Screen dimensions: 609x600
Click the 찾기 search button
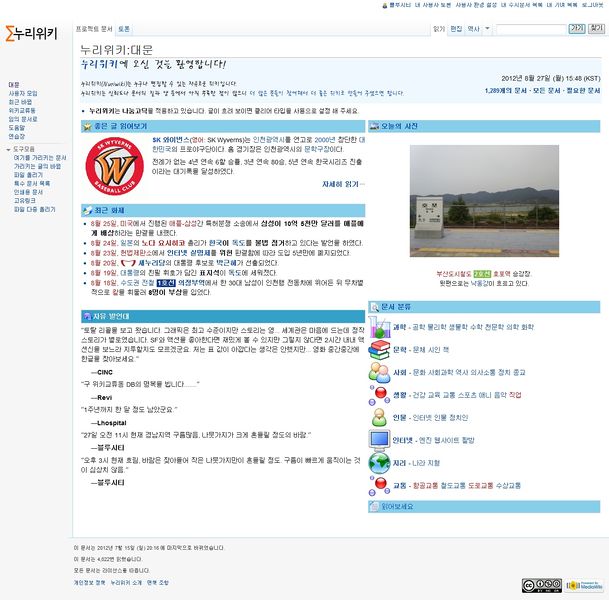596,29
